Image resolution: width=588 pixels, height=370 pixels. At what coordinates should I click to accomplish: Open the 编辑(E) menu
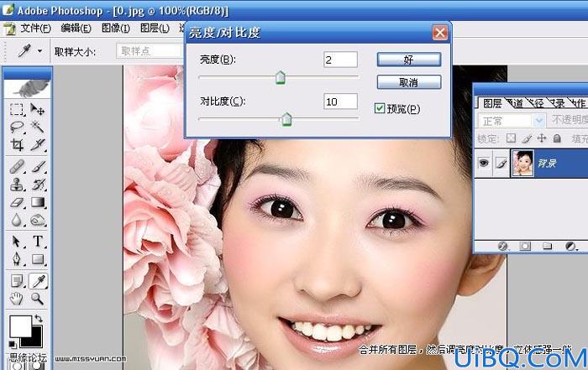[76, 29]
